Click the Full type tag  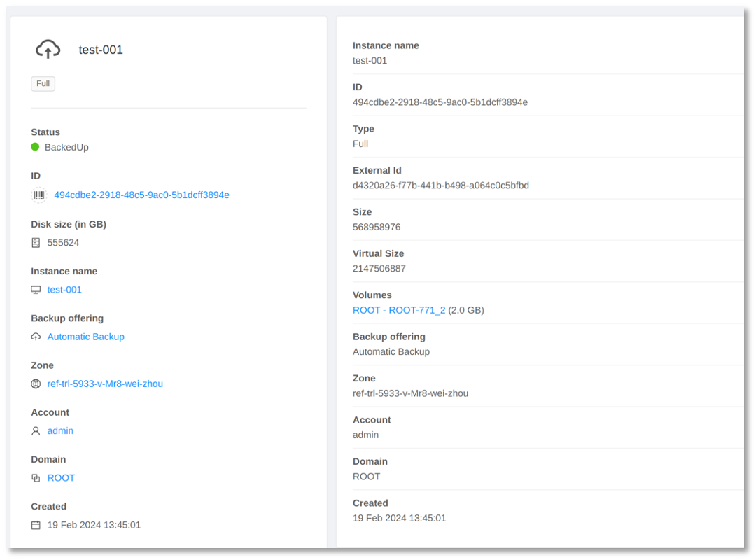coord(43,84)
